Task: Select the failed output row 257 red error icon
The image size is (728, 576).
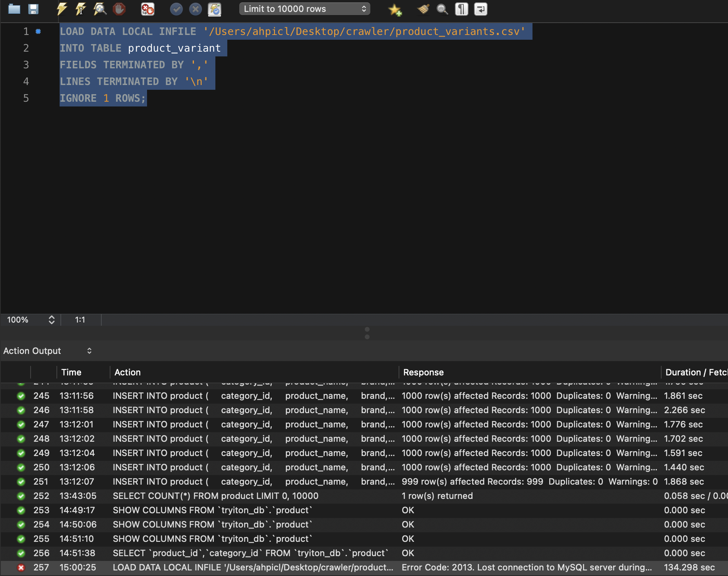Action: [21, 568]
